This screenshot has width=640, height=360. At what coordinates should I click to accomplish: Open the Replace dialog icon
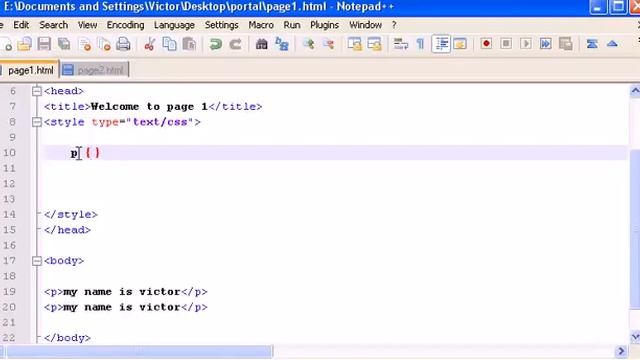click(282, 44)
